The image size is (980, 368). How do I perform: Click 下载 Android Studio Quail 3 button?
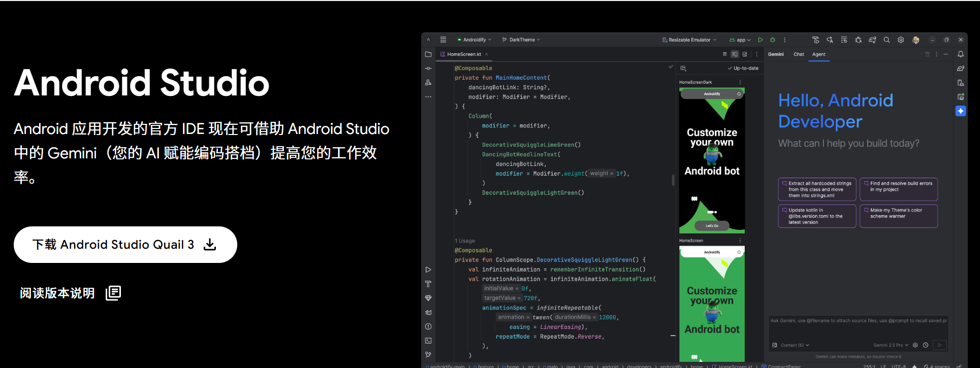coord(125,245)
